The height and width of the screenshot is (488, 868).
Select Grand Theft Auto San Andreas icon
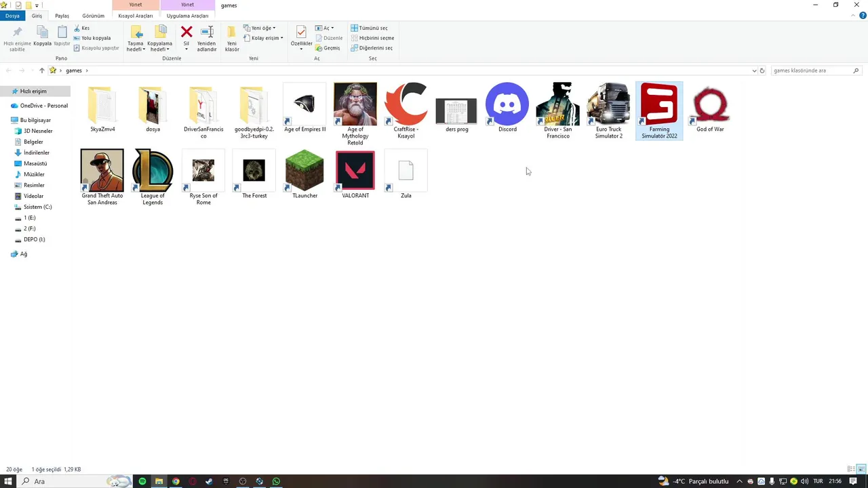click(102, 170)
